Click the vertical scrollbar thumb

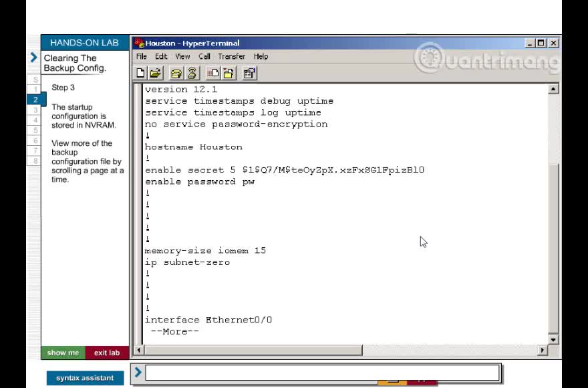tap(553, 248)
